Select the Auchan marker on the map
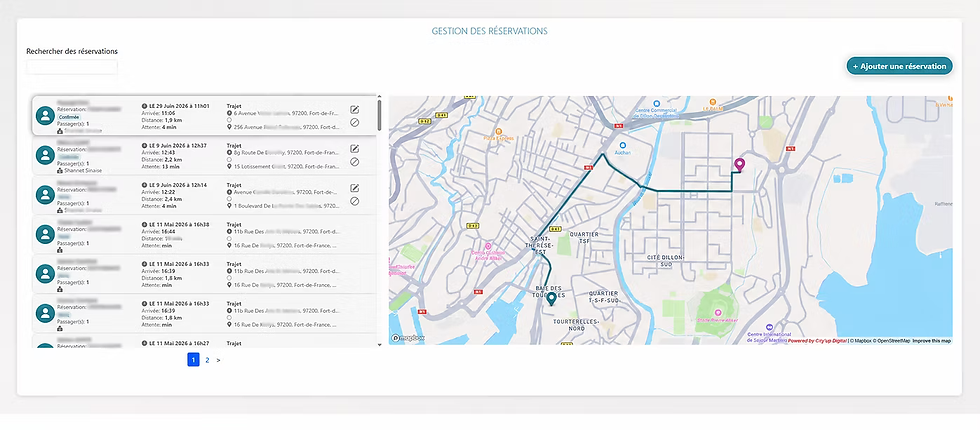Image resolution: width=980 pixels, height=430 pixels. (x=622, y=145)
